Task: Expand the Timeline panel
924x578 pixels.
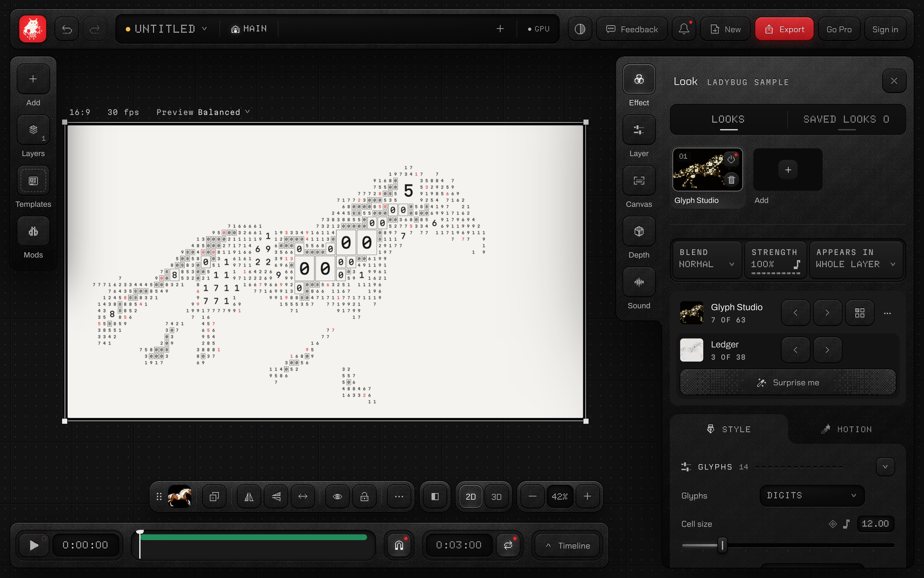Action: [568, 545]
